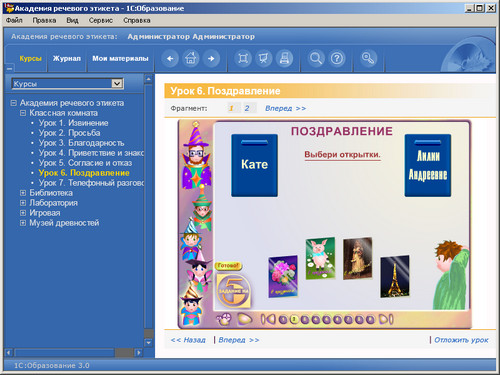Click the key icon in toolbar

click(368, 59)
